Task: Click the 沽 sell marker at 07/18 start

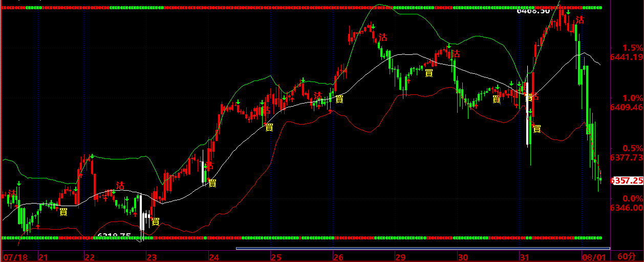Action: 12,193
